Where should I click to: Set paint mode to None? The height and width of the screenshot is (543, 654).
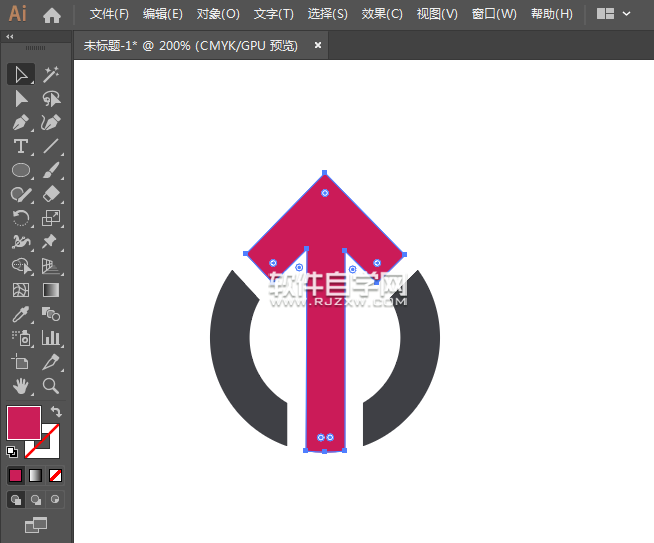(56, 475)
